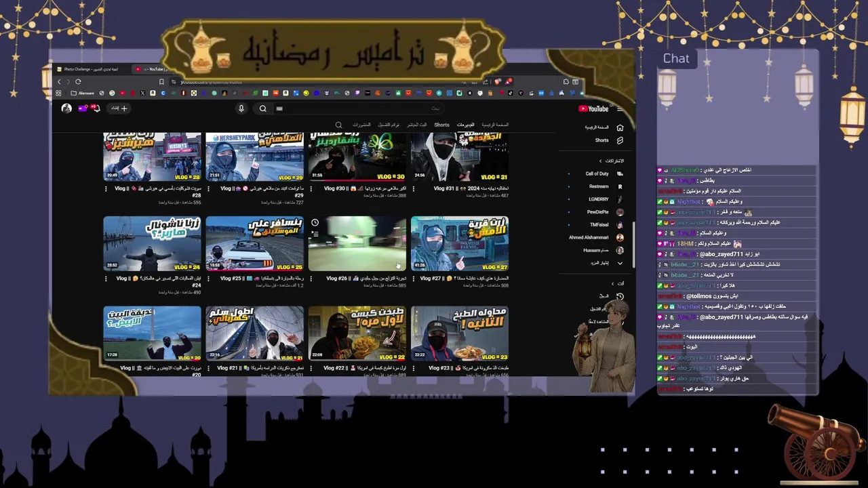868x488 pixels.
Task: Play the VLOG #29 Hersheypark video thumbnail
Action: click(x=255, y=157)
